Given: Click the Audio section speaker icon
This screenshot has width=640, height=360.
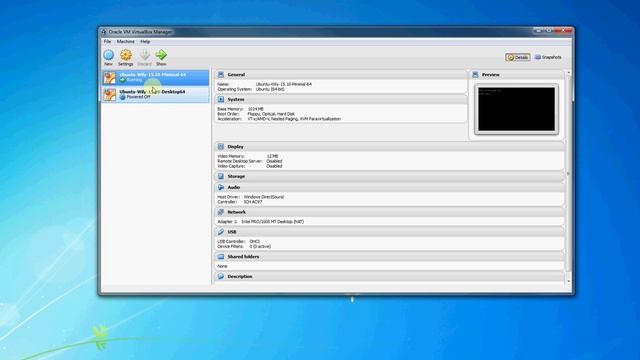Looking at the screenshot, I should [221, 187].
